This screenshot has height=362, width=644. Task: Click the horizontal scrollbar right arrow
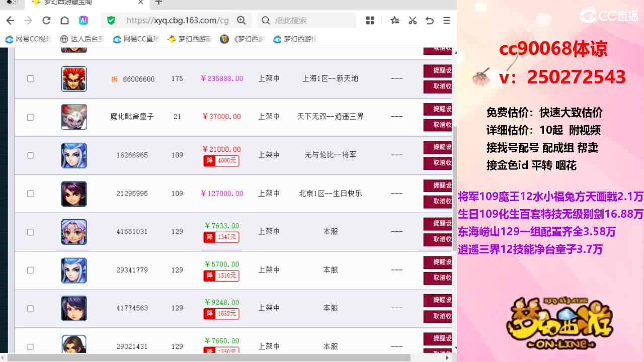(x=448, y=358)
